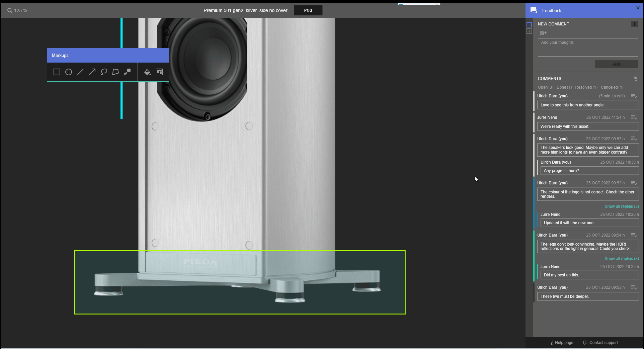The width and height of the screenshot is (644, 349).
Task: Select the circle markup tool
Action: [69, 72]
